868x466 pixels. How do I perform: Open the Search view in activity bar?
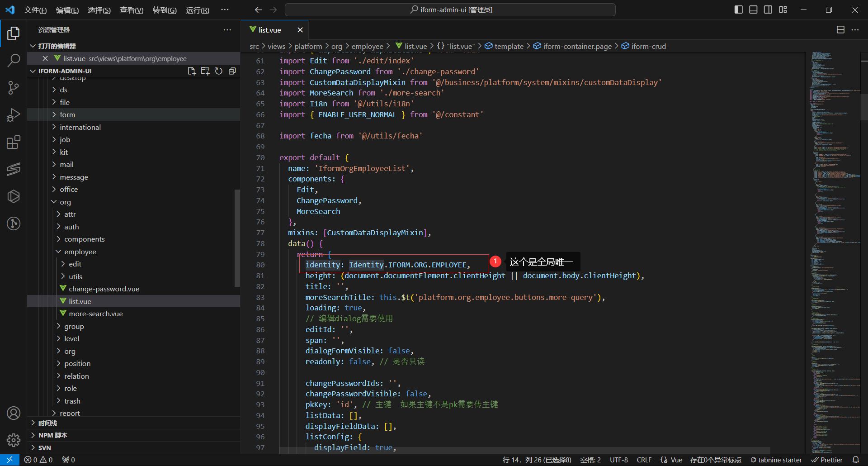point(14,60)
